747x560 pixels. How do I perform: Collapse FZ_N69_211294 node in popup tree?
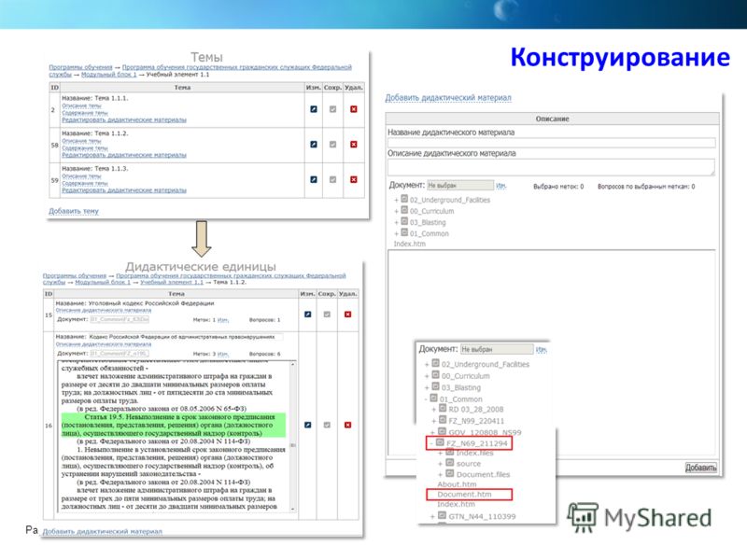coord(431,443)
